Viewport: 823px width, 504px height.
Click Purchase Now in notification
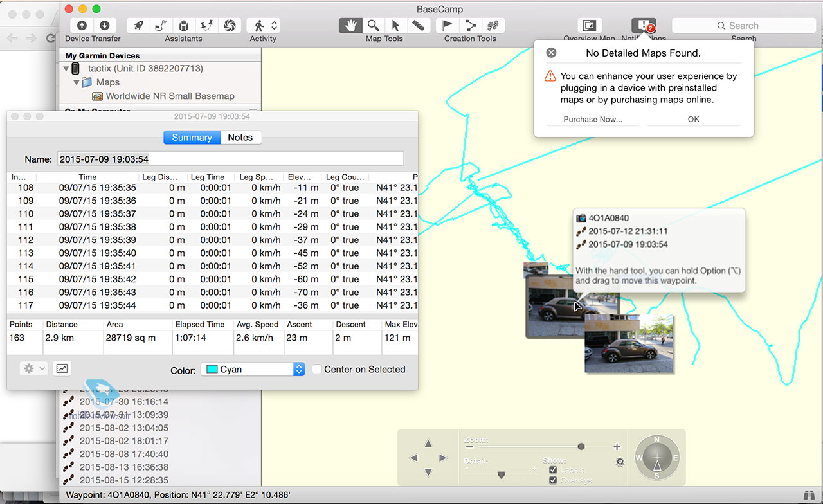(x=593, y=120)
